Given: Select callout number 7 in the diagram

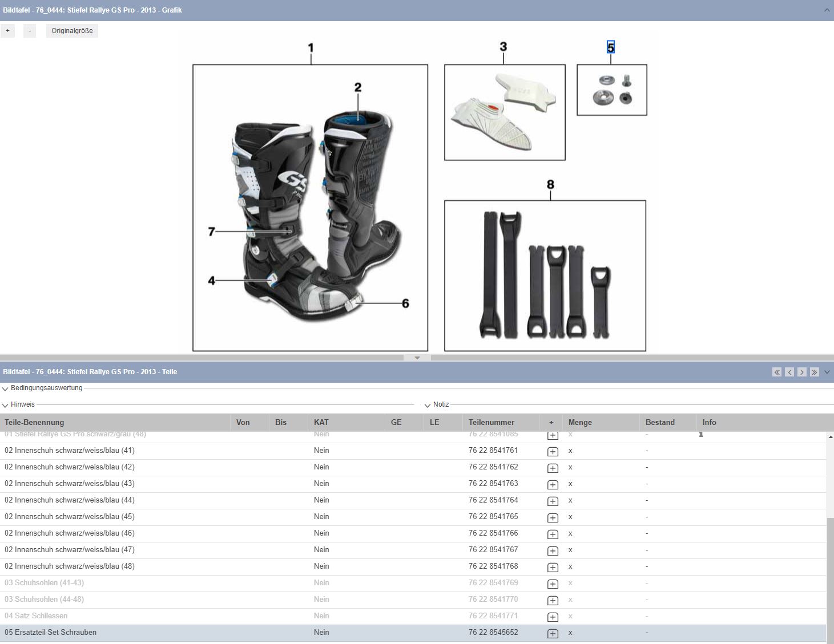Looking at the screenshot, I should [212, 232].
